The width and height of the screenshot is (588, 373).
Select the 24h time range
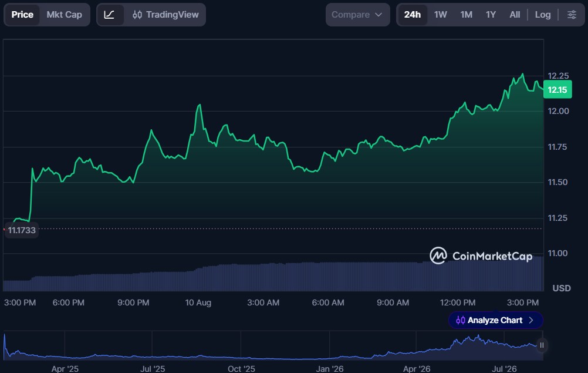click(412, 15)
